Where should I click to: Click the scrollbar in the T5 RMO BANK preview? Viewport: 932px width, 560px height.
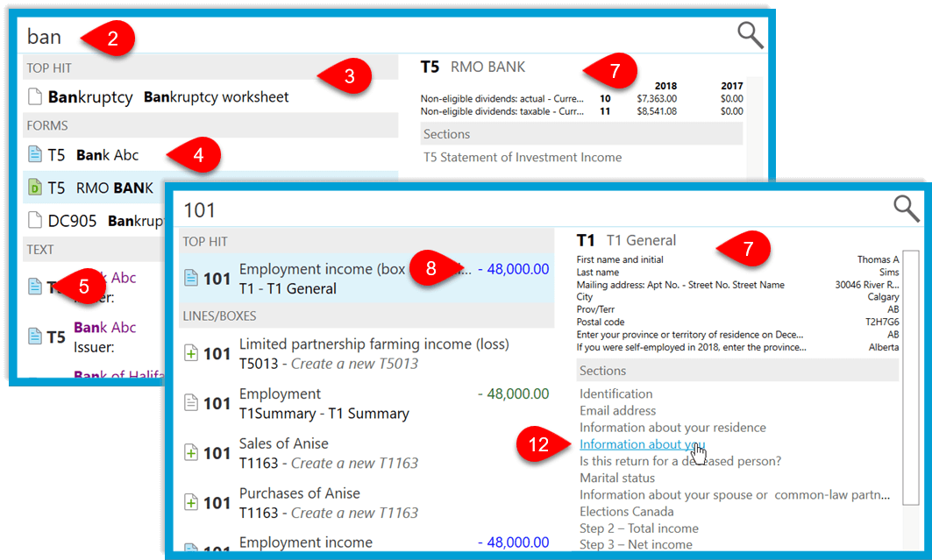pos(754,126)
